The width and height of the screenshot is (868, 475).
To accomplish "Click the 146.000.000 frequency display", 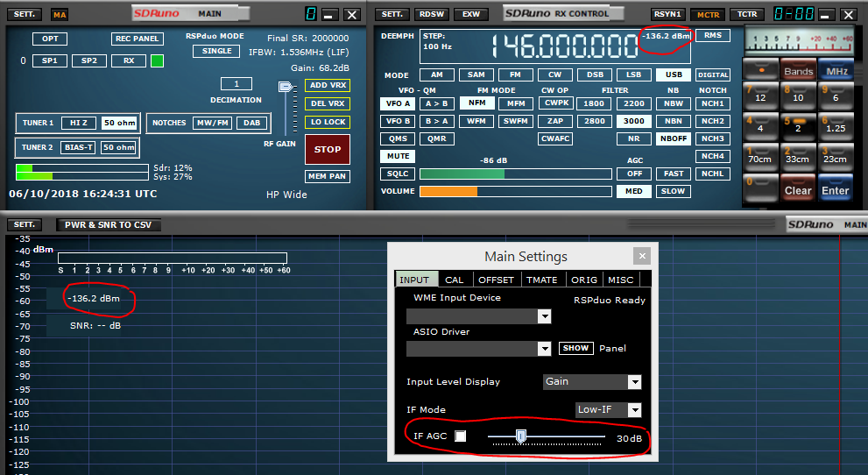I will 564,46.
